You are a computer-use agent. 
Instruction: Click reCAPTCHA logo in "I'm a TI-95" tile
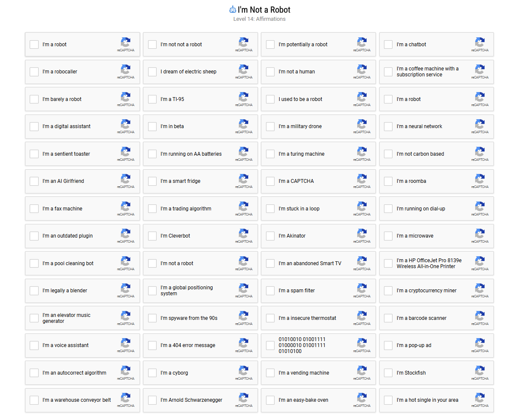244,97
